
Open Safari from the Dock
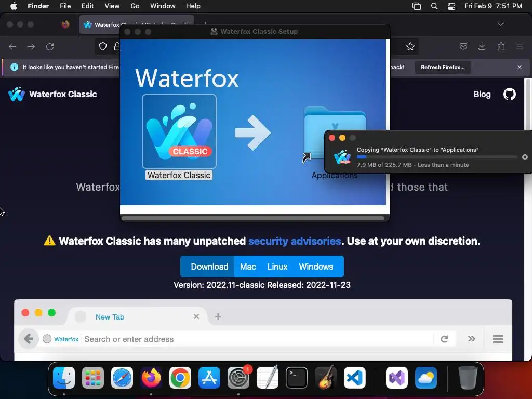(122, 378)
